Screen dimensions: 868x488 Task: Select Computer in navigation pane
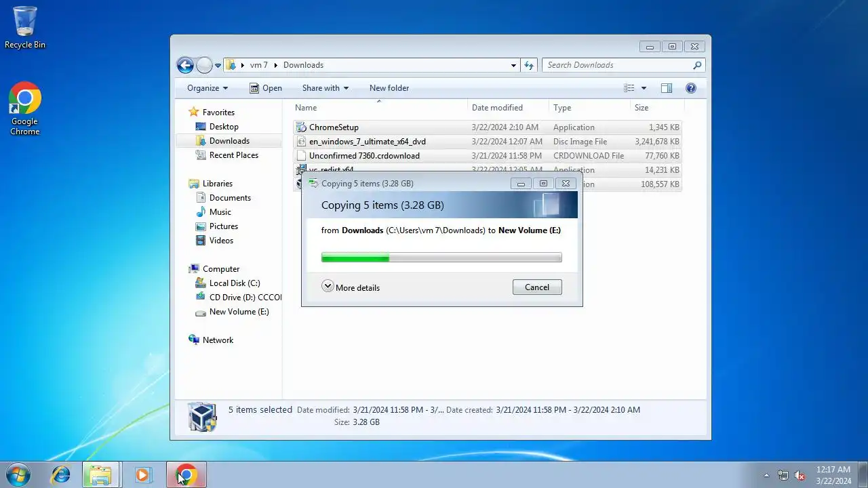click(x=221, y=269)
